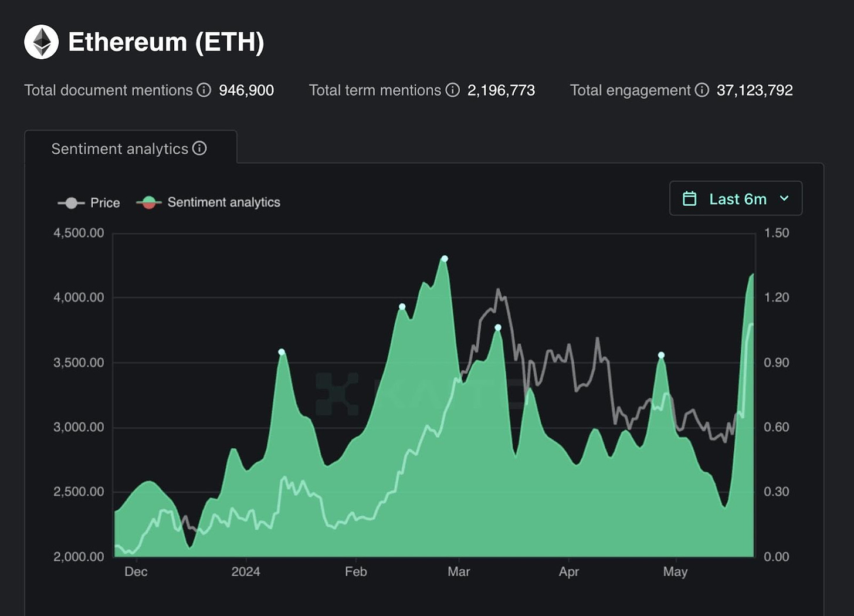Expand the Last 6m chevron arrow
This screenshot has width=854, height=616.
[784, 199]
